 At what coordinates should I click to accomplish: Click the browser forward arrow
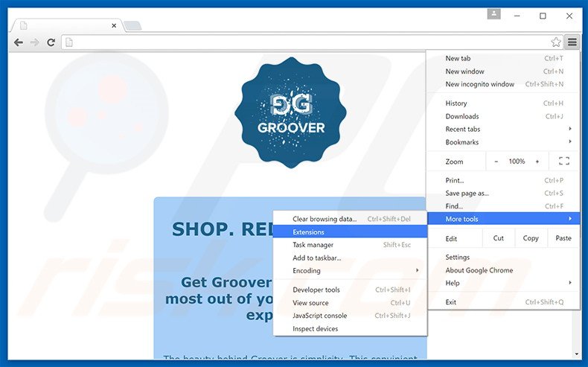(34, 42)
